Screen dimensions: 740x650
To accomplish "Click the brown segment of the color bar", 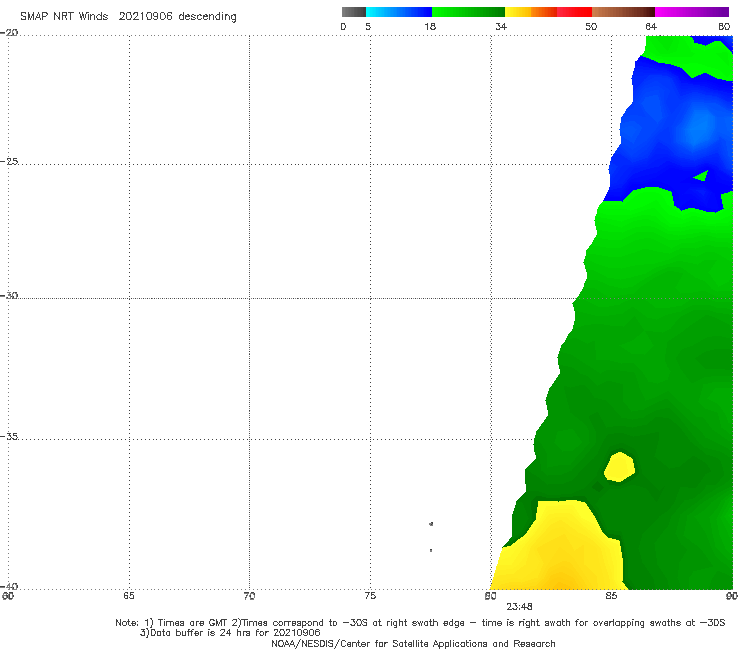I will [x=623, y=12].
